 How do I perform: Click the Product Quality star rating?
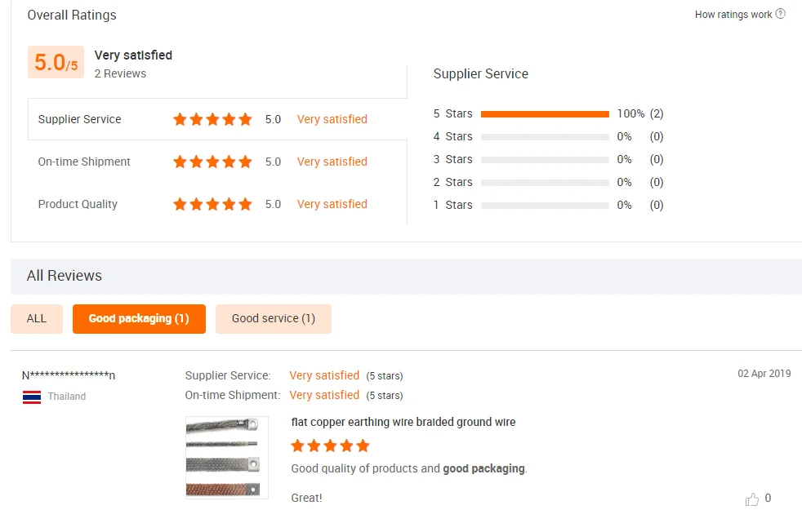[x=212, y=204]
